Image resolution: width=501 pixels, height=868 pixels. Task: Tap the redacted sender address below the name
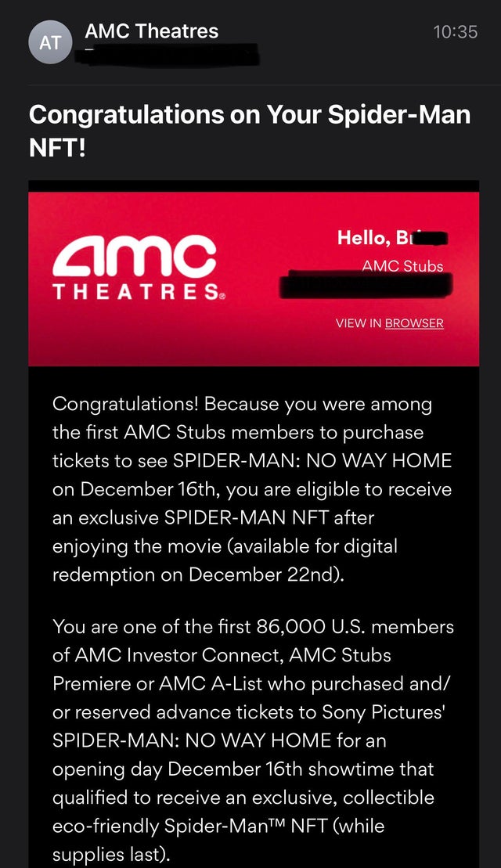pos(173,54)
